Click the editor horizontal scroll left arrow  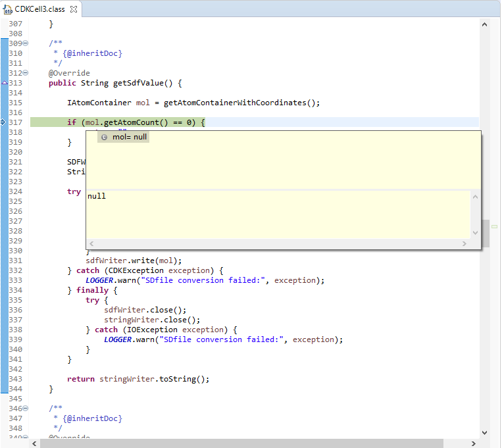pyautogui.click(x=34, y=443)
